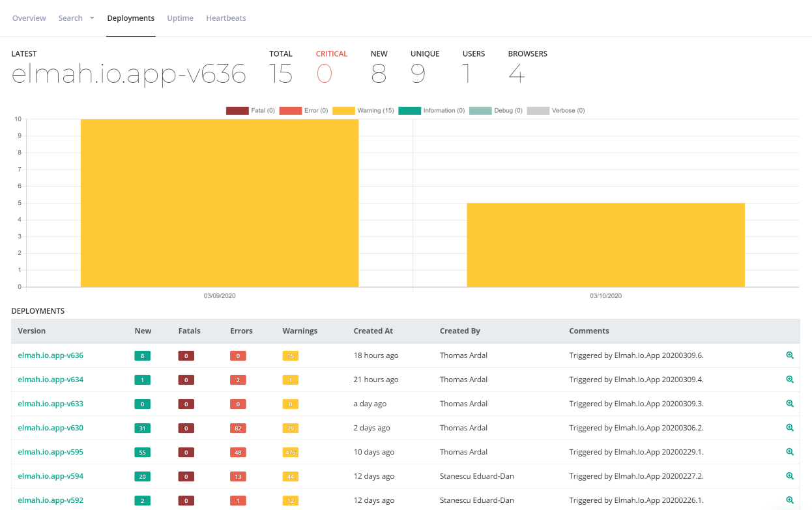This screenshot has height=510, width=812.
Task: Click the yellow Warning color swatch in legend
Action: pyautogui.click(x=343, y=110)
